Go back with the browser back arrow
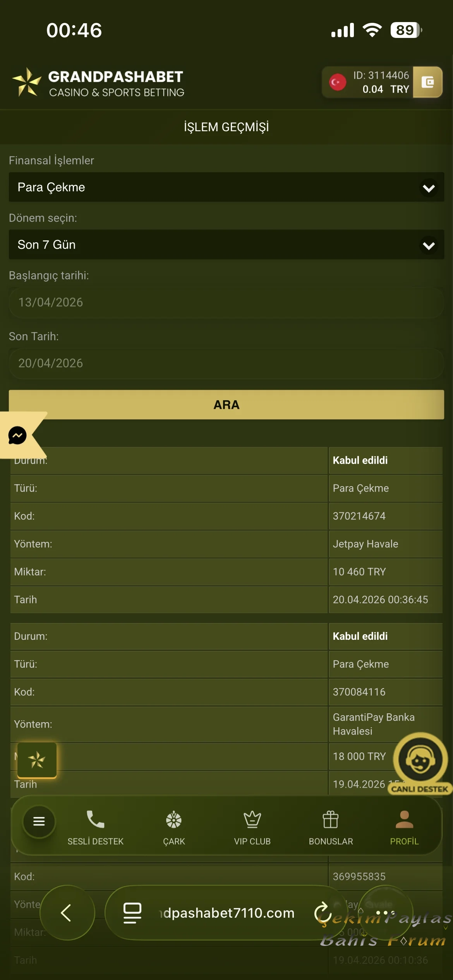 tap(67, 913)
